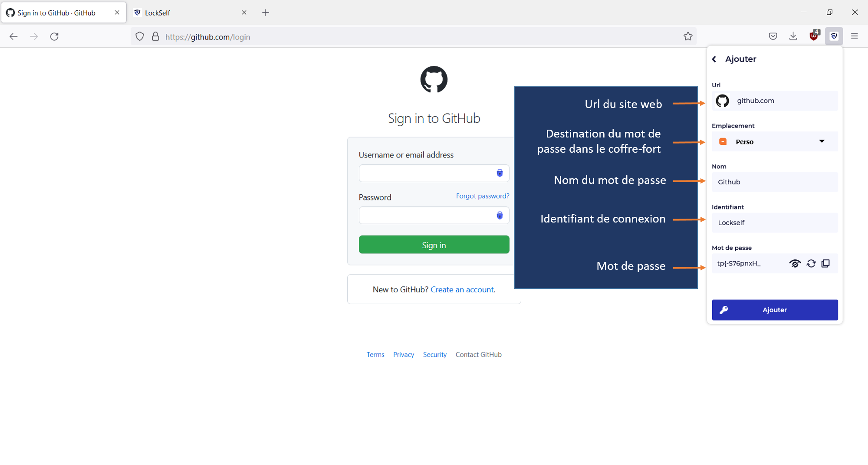Focus the Username or email address field

[434, 173]
